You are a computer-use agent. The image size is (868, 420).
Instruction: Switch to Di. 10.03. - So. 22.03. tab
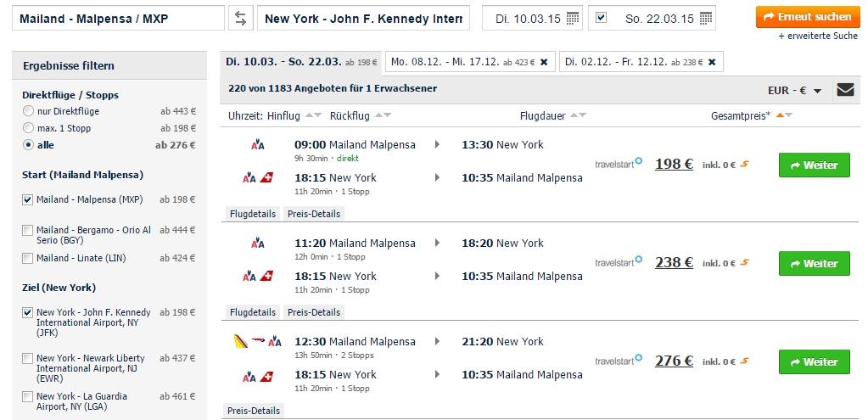click(x=301, y=62)
